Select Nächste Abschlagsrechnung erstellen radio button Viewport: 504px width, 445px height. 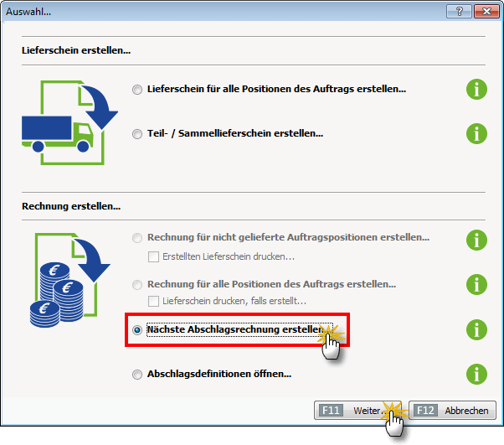pos(137,330)
